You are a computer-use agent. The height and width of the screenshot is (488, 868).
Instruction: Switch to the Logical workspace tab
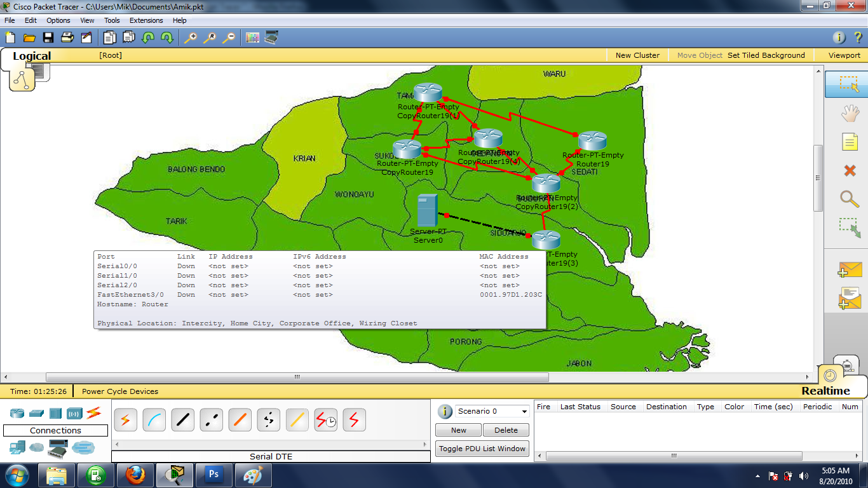click(x=32, y=56)
